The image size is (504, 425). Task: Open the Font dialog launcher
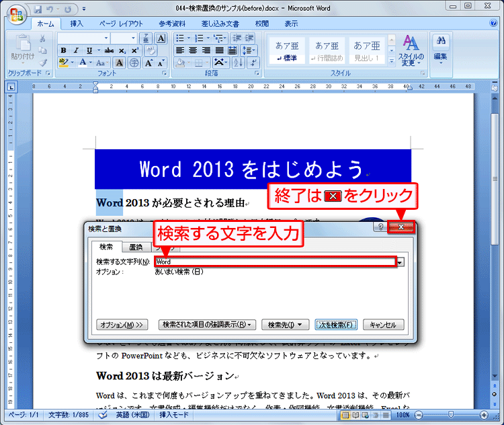pos(164,73)
